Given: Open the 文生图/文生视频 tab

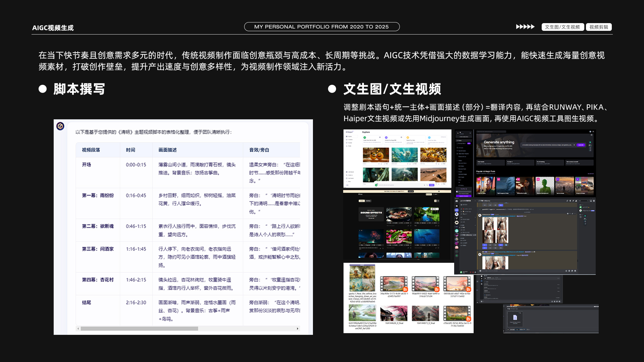Looking at the screenshot, I should click(x=562, y=27).
